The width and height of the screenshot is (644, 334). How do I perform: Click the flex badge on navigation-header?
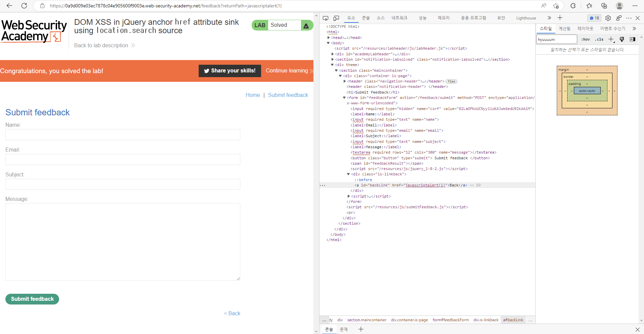click(x=451, y=81)
